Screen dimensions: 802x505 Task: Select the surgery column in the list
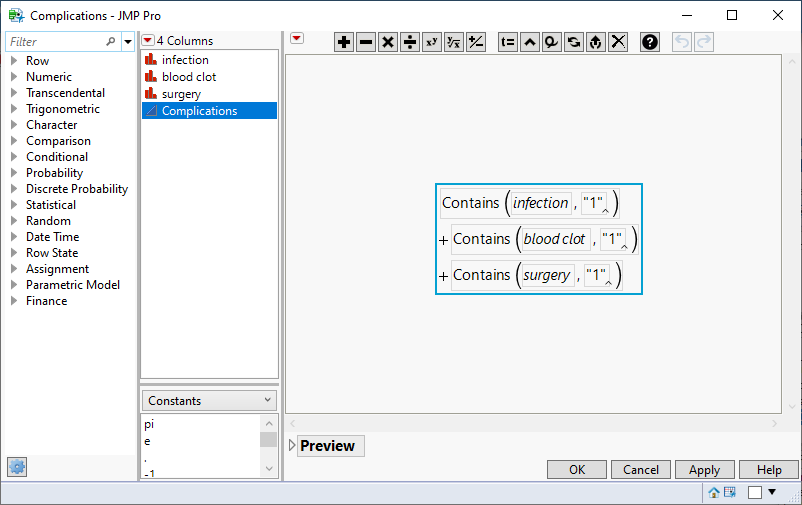pyautogui.click(x=181, y=94)
